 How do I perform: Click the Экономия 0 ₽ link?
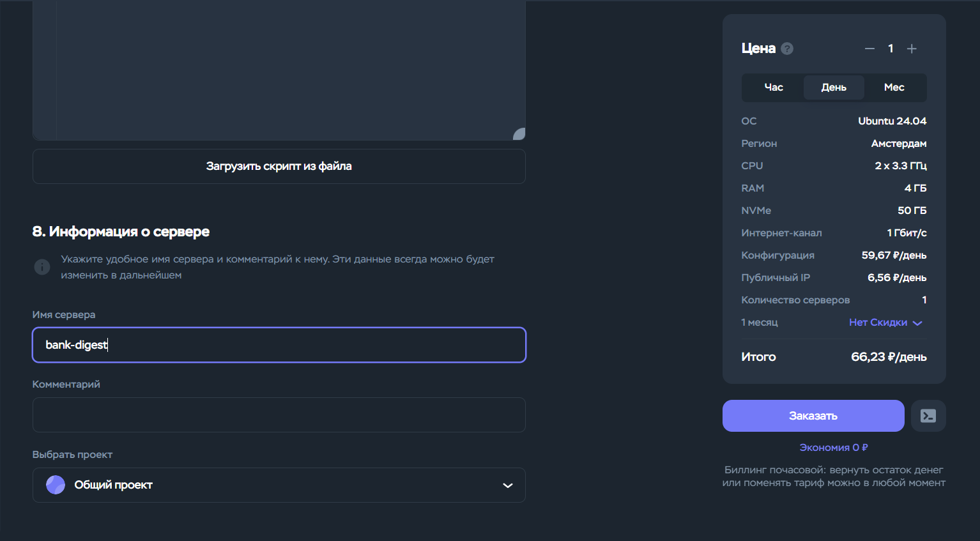pyautogui.click(x=834, y=448)
